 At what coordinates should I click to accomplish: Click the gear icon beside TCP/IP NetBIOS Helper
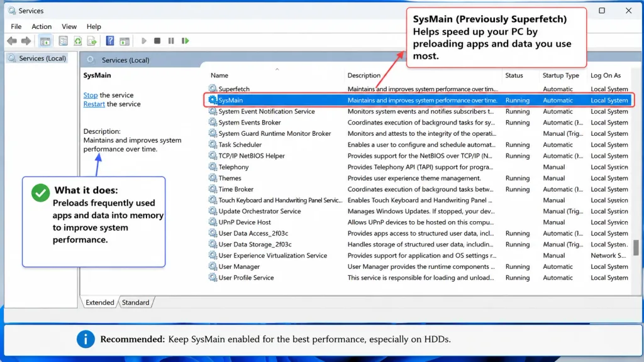213,155
